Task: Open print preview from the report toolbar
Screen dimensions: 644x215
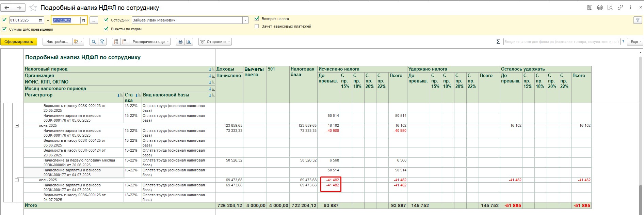Action: (189, 42)
